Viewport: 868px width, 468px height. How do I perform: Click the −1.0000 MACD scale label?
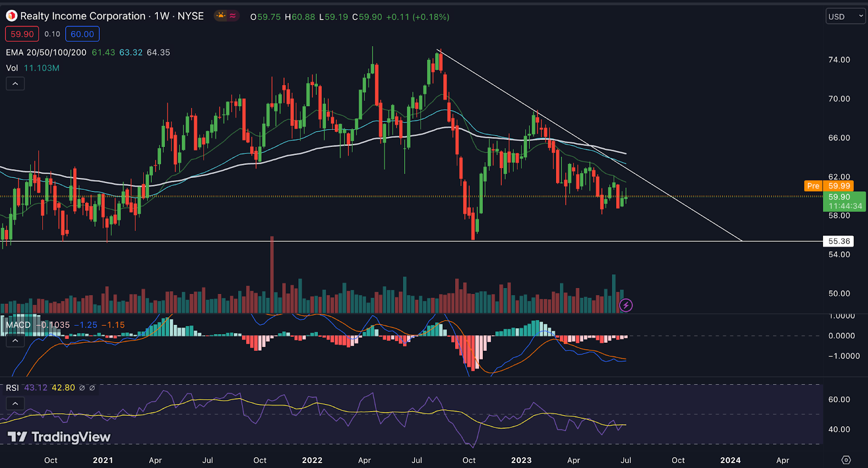844,356
